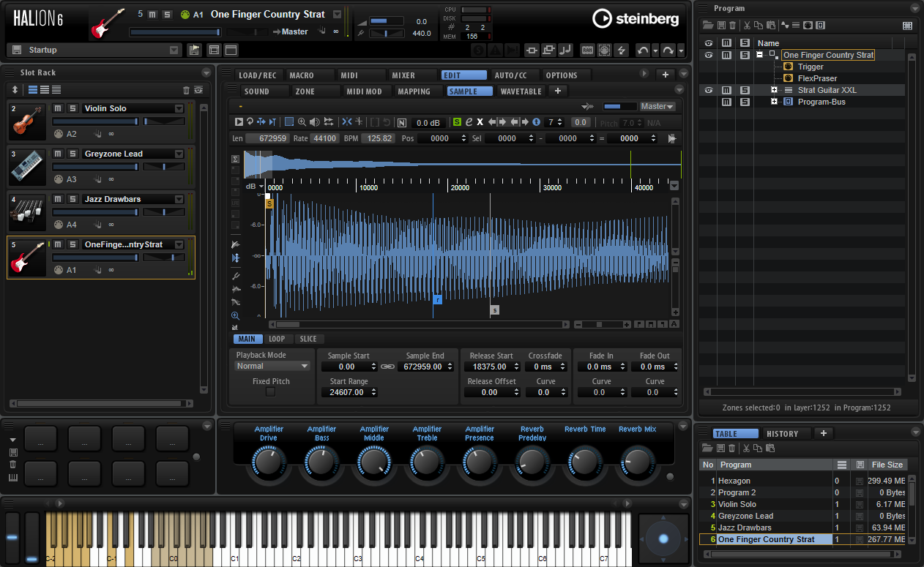Image resolution: width=924 pixels, height=567 pixels.
Task: Click the plus button next to OPTIONS tab
Action: (x=666, y=75)
